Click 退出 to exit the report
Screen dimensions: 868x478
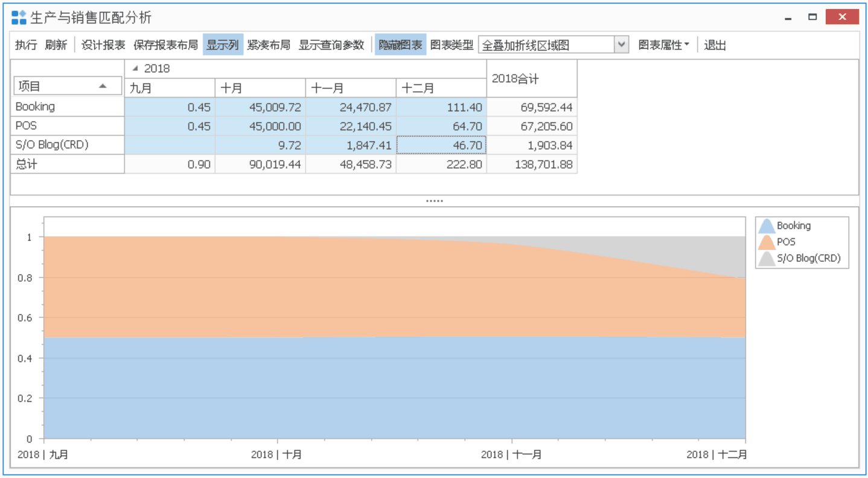[x=715, y=45]
